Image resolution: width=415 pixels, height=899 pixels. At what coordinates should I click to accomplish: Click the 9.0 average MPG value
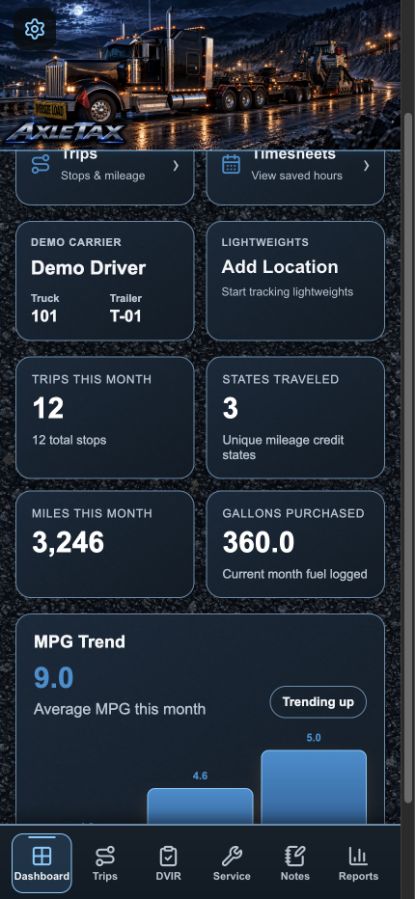[x=54, y=678]
